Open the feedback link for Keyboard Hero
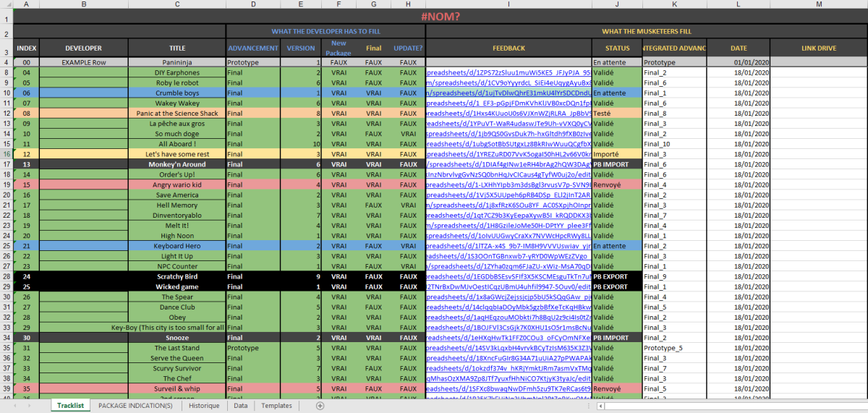Image resolution: width=868 pixels, height=413 pixels. pyautogui.click(x=509, y=246)
